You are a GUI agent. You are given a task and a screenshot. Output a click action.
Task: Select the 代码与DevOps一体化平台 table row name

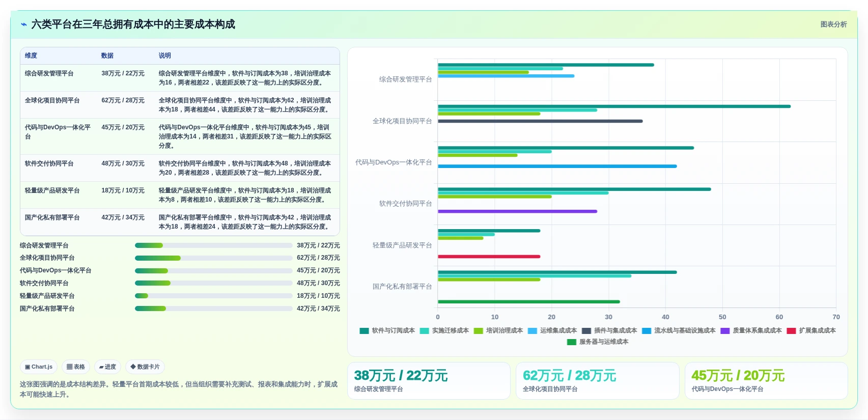pyautogui.click(x=58, y=132)
